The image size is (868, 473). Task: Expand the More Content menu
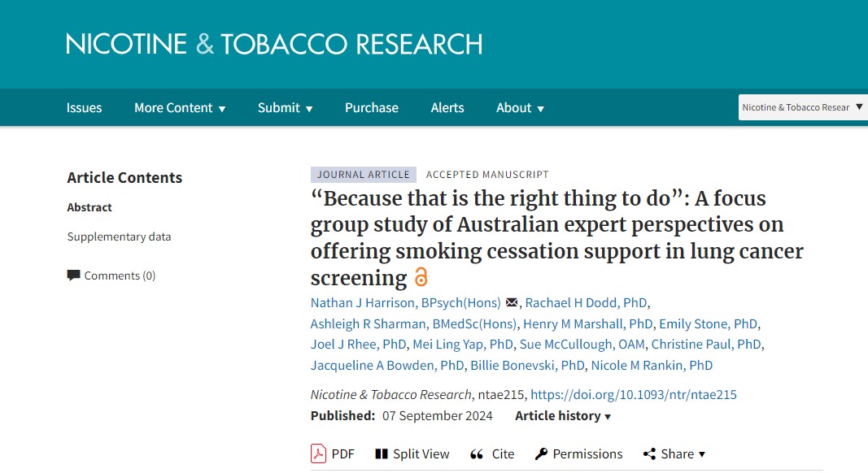[180, 108]
